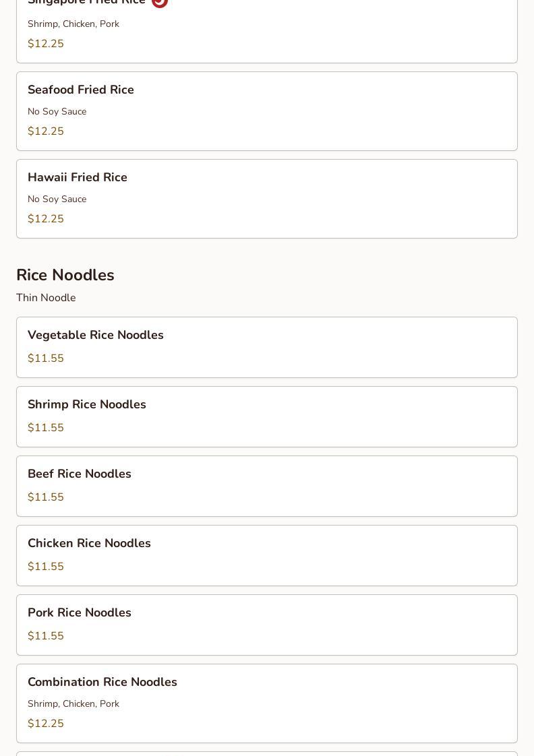
Task: Click Singapore Fried Rice's Shrimp, Chicken, Pork description
Action: 73,24
